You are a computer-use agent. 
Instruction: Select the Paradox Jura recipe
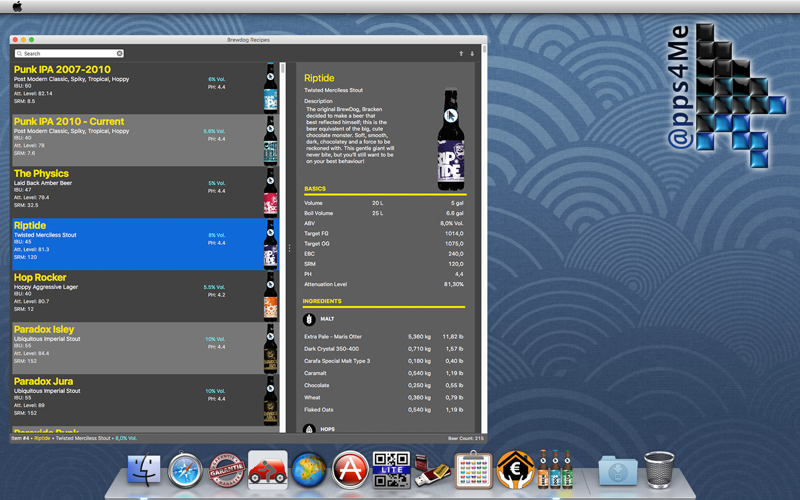coord(145,401)
